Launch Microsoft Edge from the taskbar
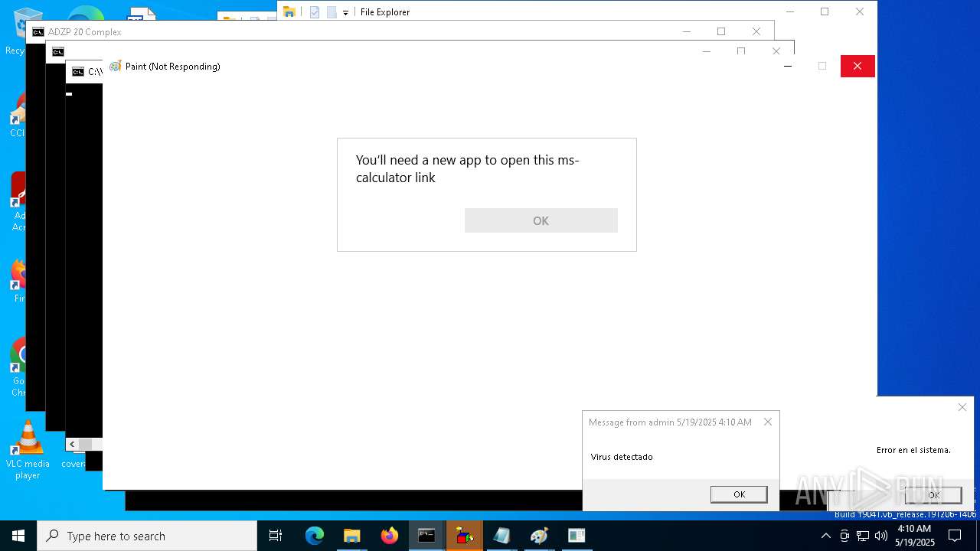The width and height of the screenshot is (980, 551). click(x=315, y=536)
